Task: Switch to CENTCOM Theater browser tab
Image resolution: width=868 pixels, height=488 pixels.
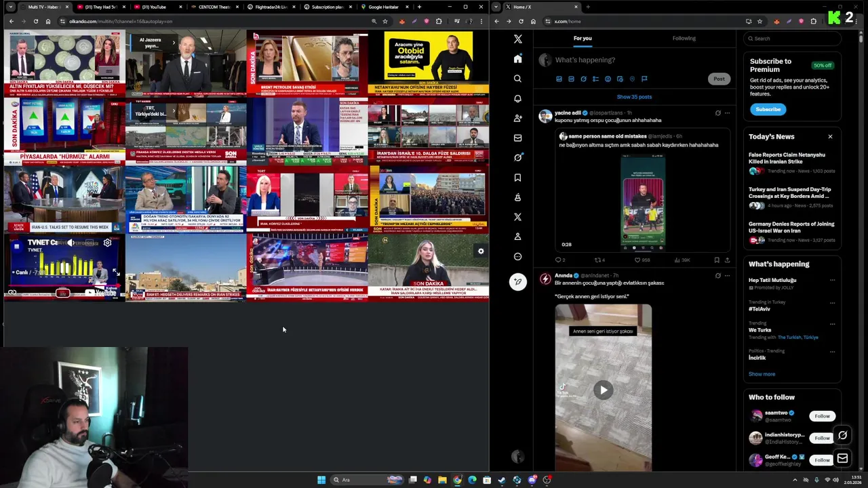Action: 214,7
